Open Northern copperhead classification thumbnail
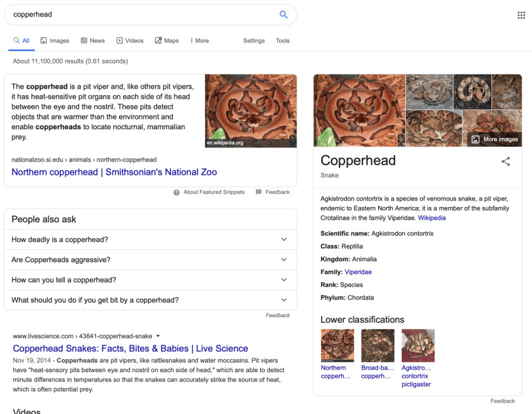Image resolution: width=532 pixels, height=414 pixels. (337, 346)
